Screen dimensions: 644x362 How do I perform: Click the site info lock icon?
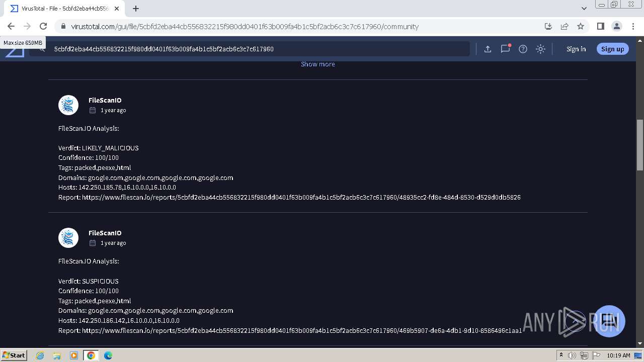coord(63,26)
